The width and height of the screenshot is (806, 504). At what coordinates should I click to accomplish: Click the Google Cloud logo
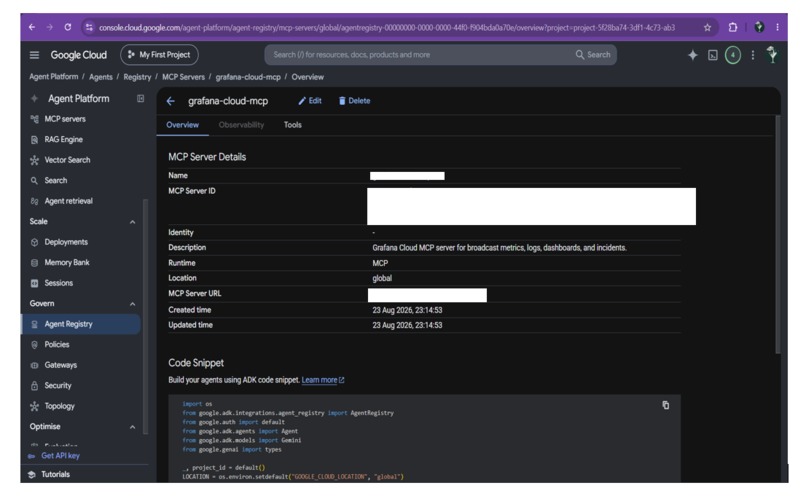pyautogui.click(x=79, y=55)
